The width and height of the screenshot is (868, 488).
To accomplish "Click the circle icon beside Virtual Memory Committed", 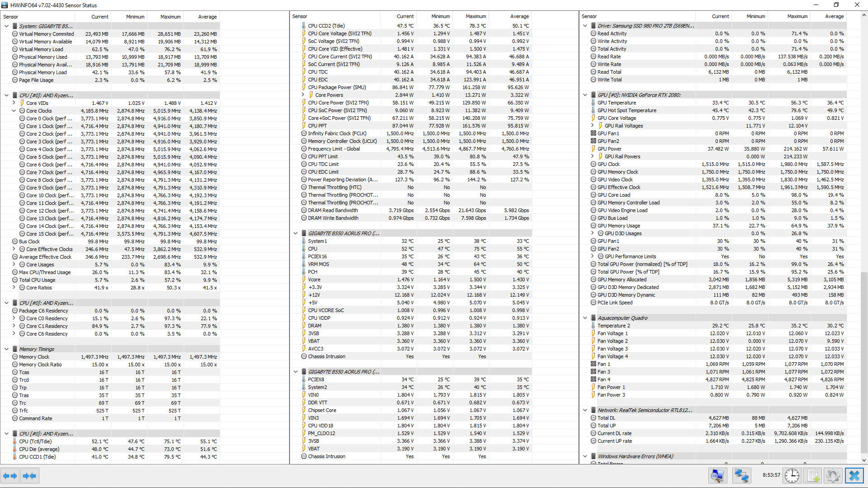I will pos(15,34).
